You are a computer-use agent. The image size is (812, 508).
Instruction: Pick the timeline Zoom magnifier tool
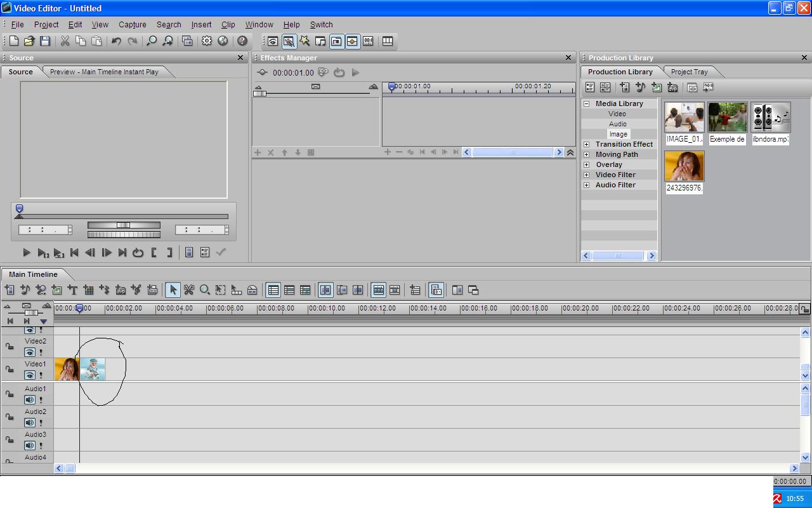(x=205, y=290)
